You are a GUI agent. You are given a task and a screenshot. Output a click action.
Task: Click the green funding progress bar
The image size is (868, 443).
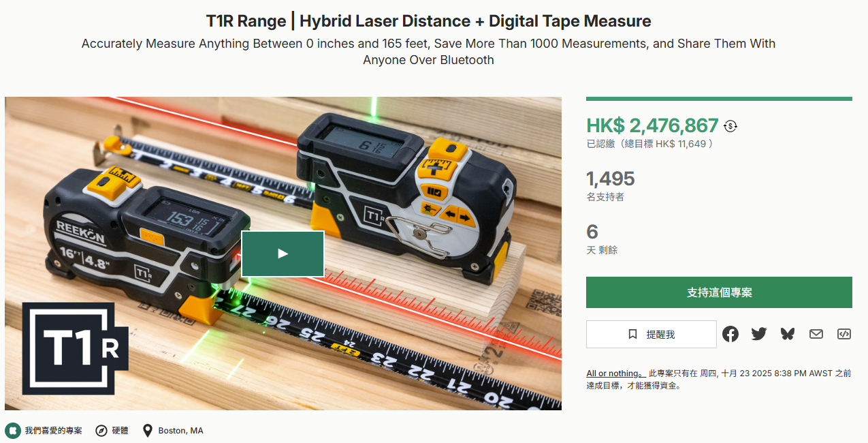[x=719, y=99]
